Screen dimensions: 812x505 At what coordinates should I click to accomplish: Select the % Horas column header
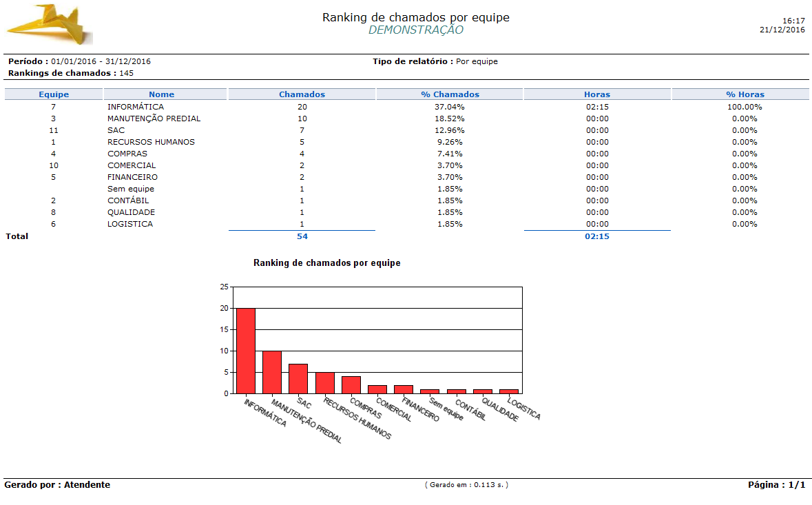(745, 94)
